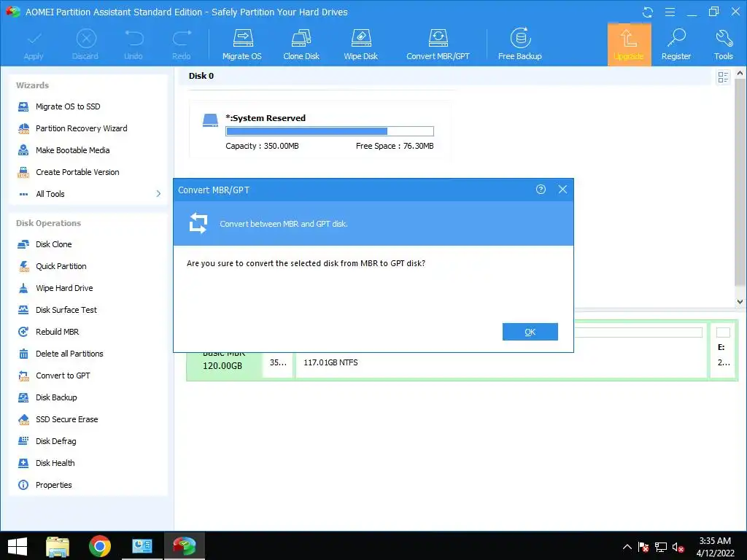Click the scroll down arrow of disk list
Screen dimensions: 747x560
tap(740, 301)
